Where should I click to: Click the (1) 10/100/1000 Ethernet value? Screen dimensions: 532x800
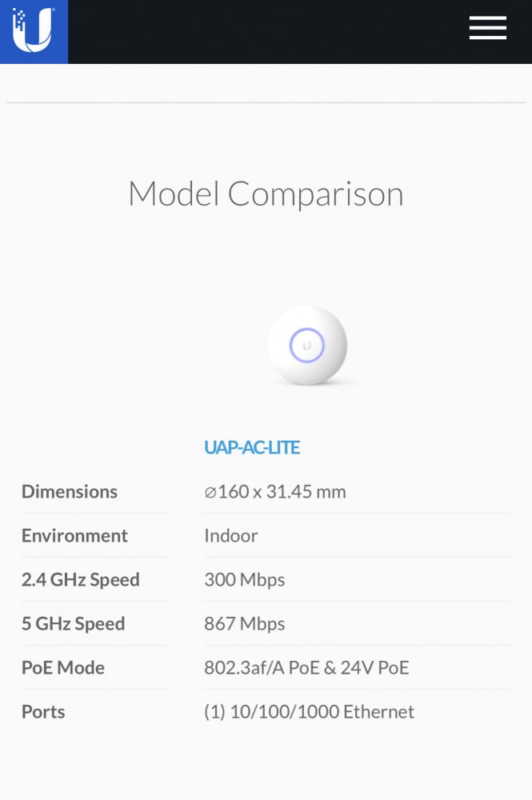pos(310,711)
